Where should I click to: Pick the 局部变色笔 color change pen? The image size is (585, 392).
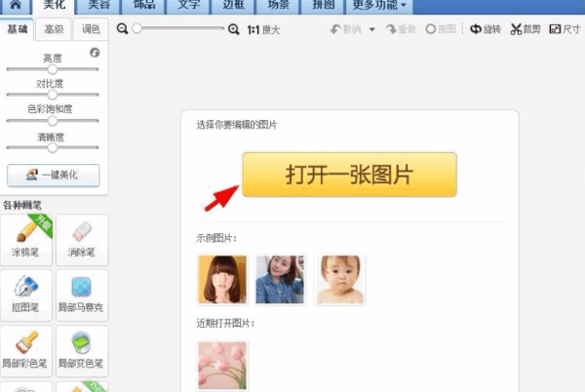81,350
